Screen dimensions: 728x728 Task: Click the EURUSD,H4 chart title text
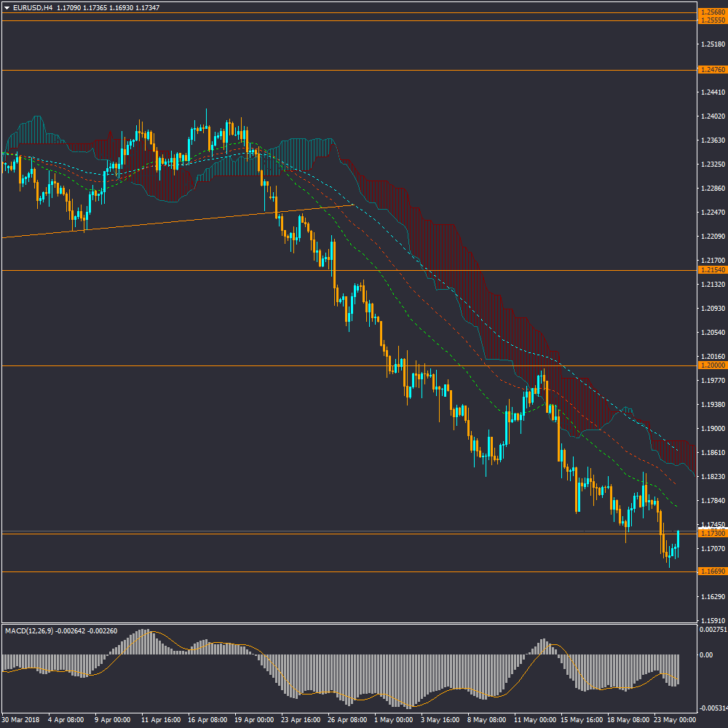pos(32,7)
